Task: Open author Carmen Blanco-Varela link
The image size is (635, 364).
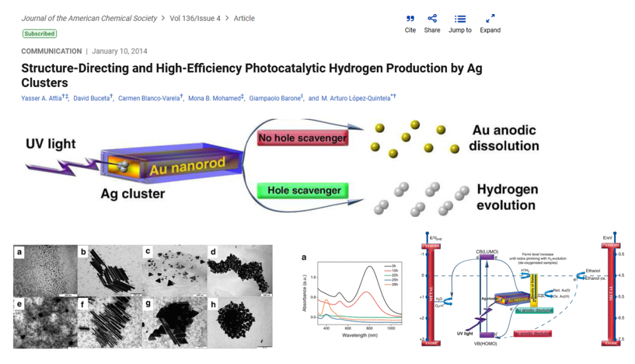Action: 149,98
